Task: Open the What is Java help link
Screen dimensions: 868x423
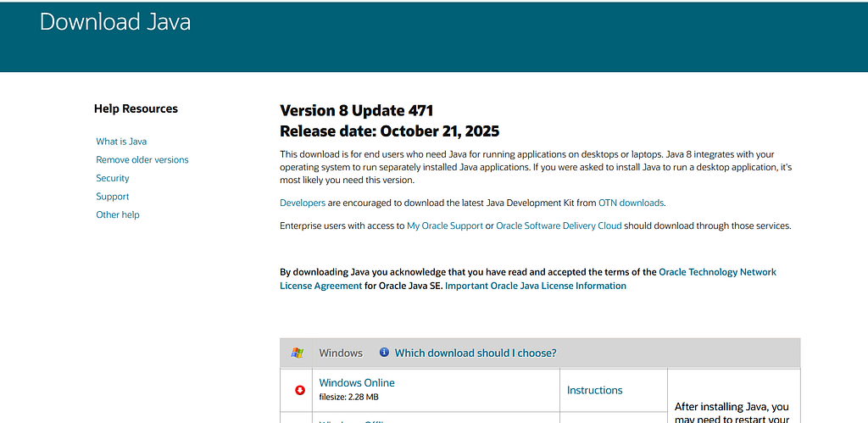Action: 121,142
